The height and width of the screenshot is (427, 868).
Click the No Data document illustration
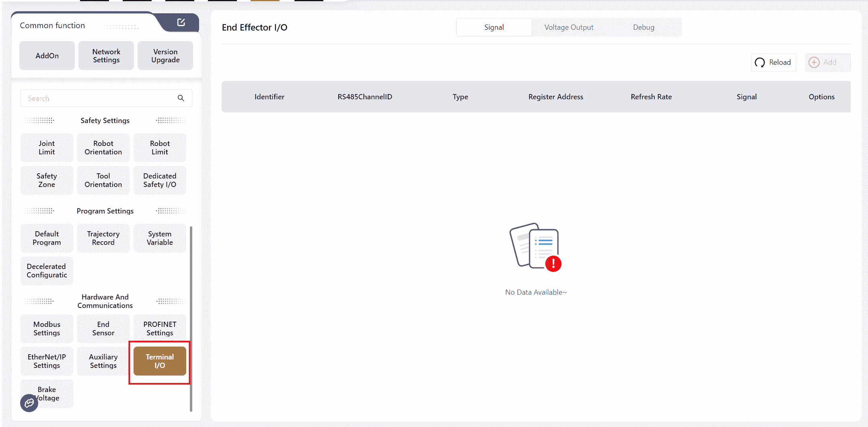tap(535, 248)
